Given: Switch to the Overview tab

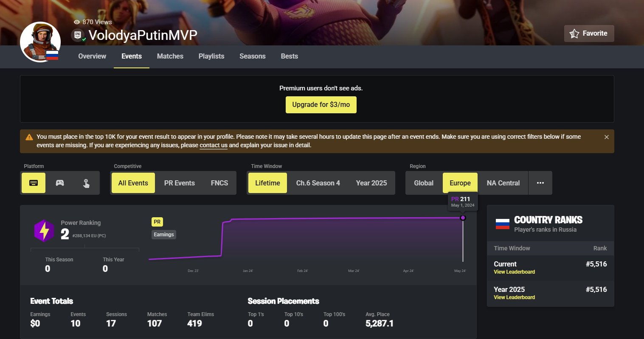Looking at the screenshot, I should (x=92, y=56).
